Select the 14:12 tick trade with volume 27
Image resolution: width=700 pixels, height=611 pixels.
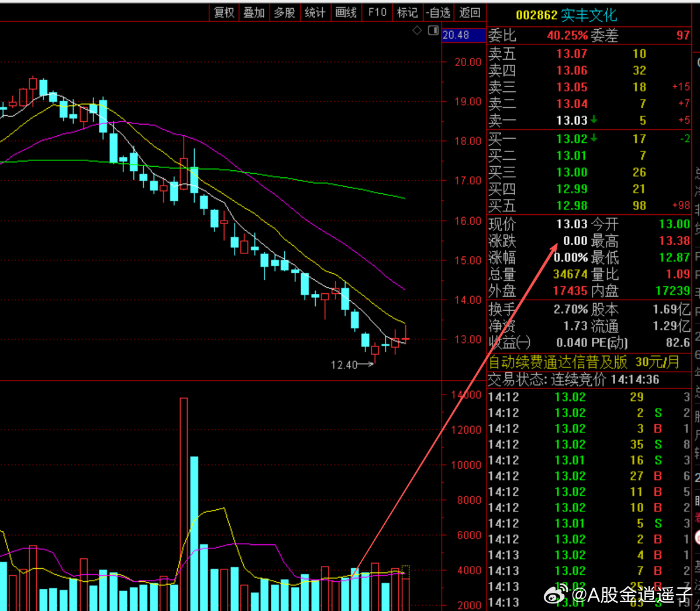coord(589,476)
